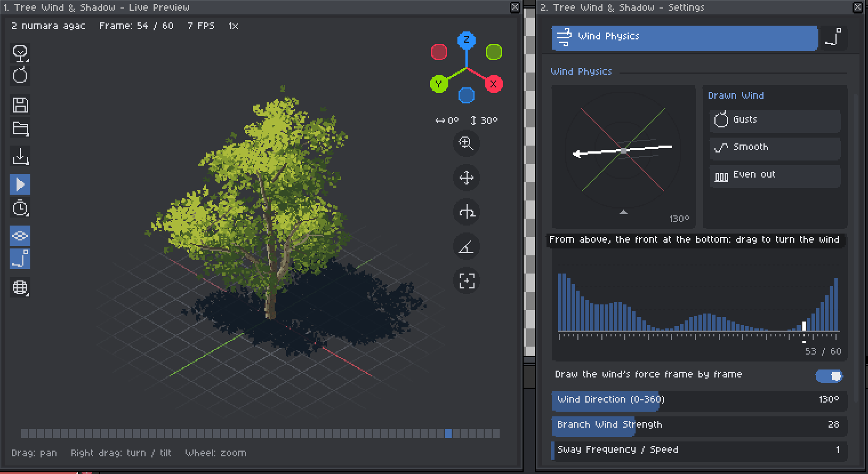Click the Settings panel vertical scrollbar
Image resolution: width=868 pixels, height=474 pixels.
(855, 248)
